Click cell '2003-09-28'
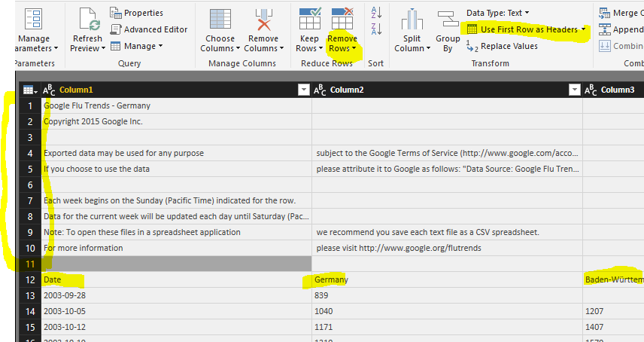The height and width of the screenshot is (342, 644). (x=177, y=295)
